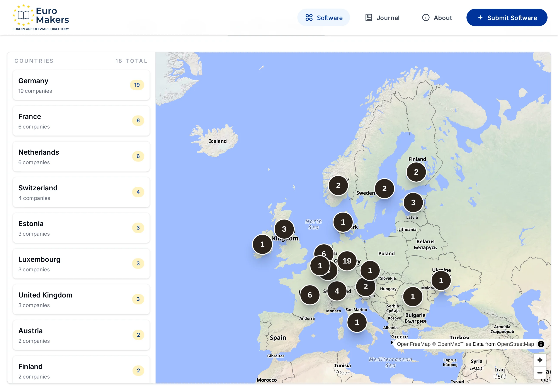Select the United Kingdom country card
This screenshot has height=392, width=558.
[81, 299]
